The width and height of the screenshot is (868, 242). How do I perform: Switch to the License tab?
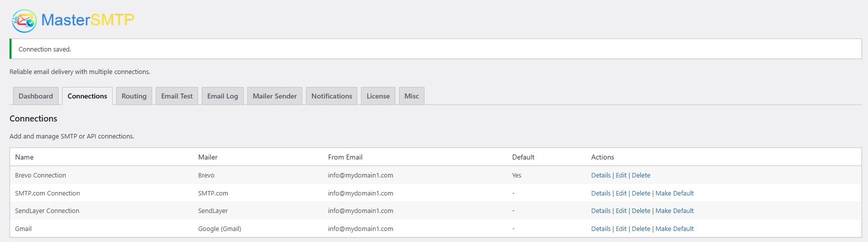(x=378, y=96)
